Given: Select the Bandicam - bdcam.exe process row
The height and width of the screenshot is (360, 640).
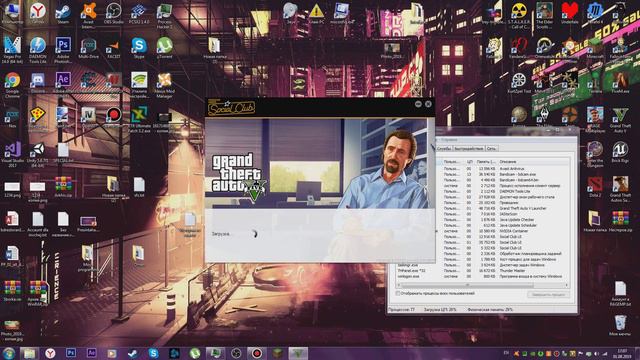Looking at the screenshot, I should coord(502,174).
